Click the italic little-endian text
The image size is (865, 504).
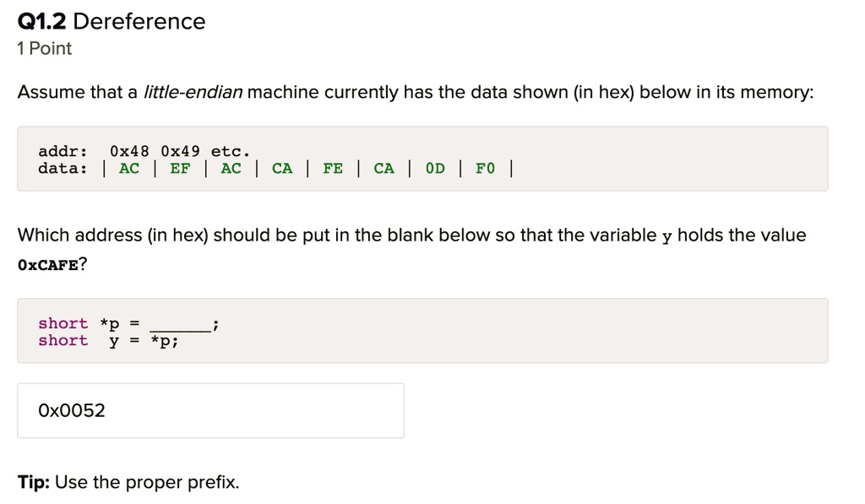(193, 92)
